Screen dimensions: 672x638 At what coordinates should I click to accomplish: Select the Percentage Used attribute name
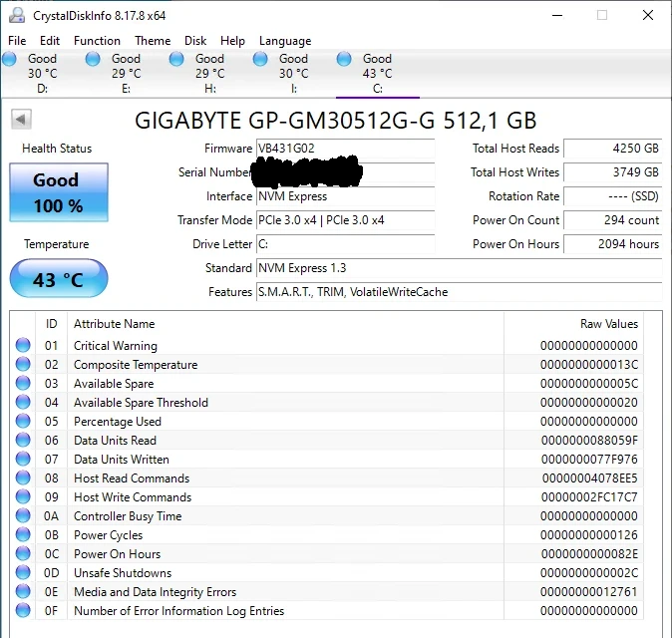[118, 422]
